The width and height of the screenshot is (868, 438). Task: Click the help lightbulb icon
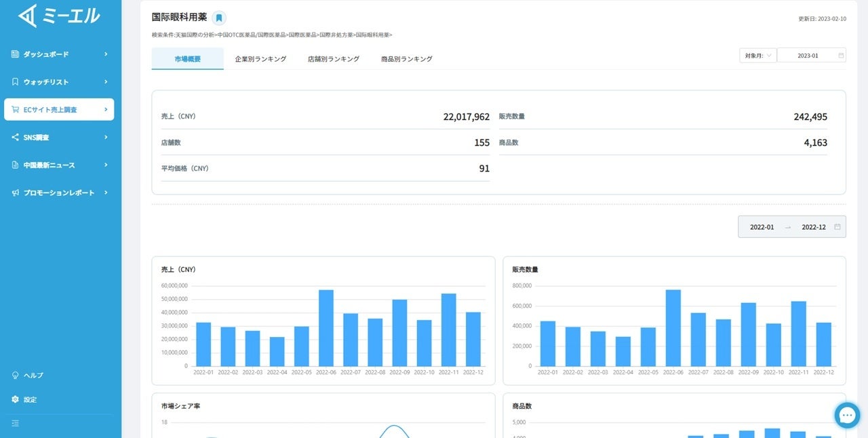[x=15, y=375]
